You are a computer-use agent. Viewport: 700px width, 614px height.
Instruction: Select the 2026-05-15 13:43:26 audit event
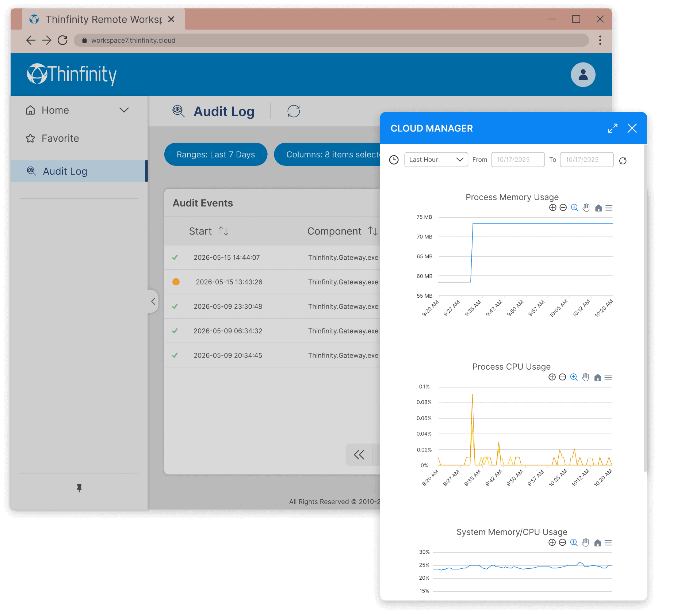[x=272, y=282]
